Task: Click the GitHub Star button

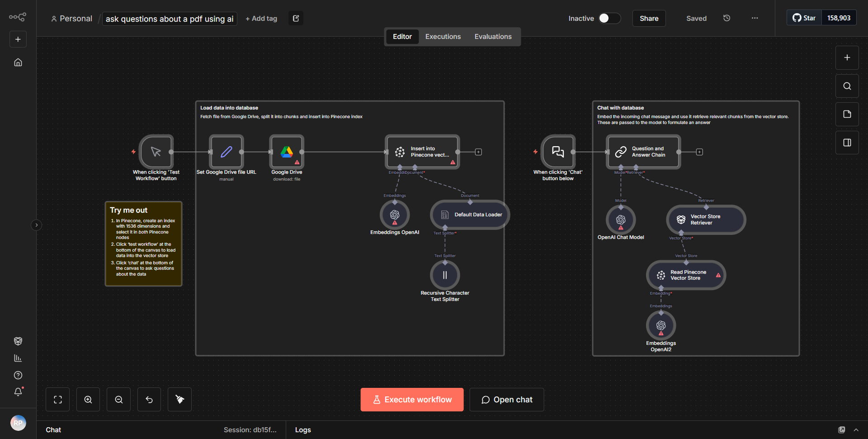Action: (804, 18)
